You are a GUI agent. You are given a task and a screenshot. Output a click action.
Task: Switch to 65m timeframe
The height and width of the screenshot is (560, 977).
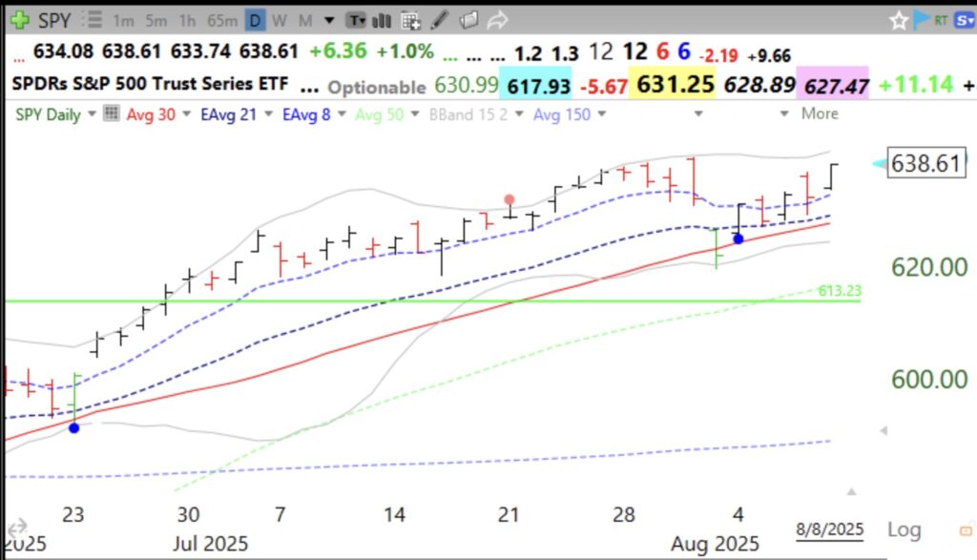[221, 21]
